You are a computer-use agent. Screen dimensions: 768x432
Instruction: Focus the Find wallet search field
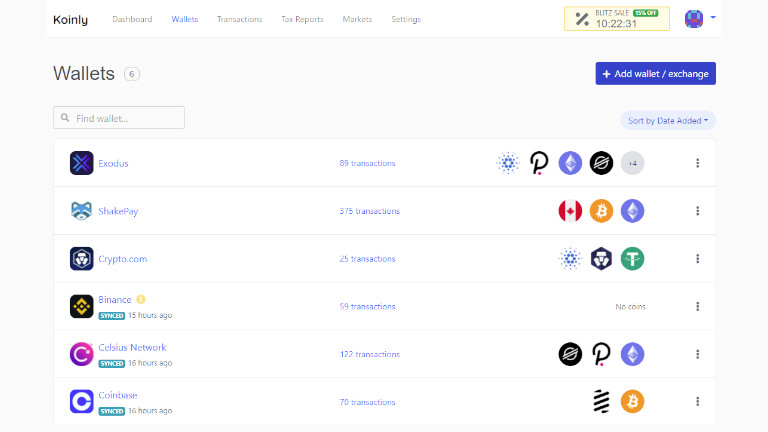pos(119,118)
